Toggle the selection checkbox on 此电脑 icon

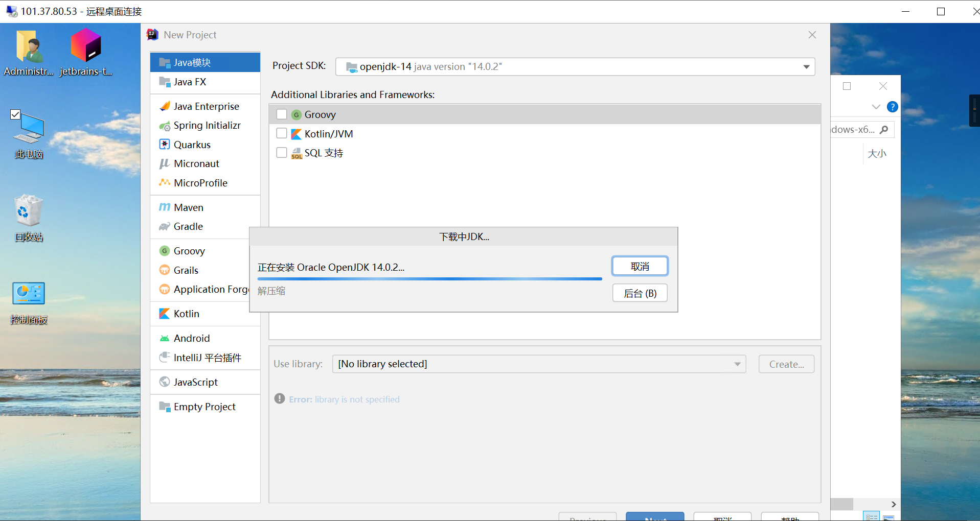pos(15,114)
